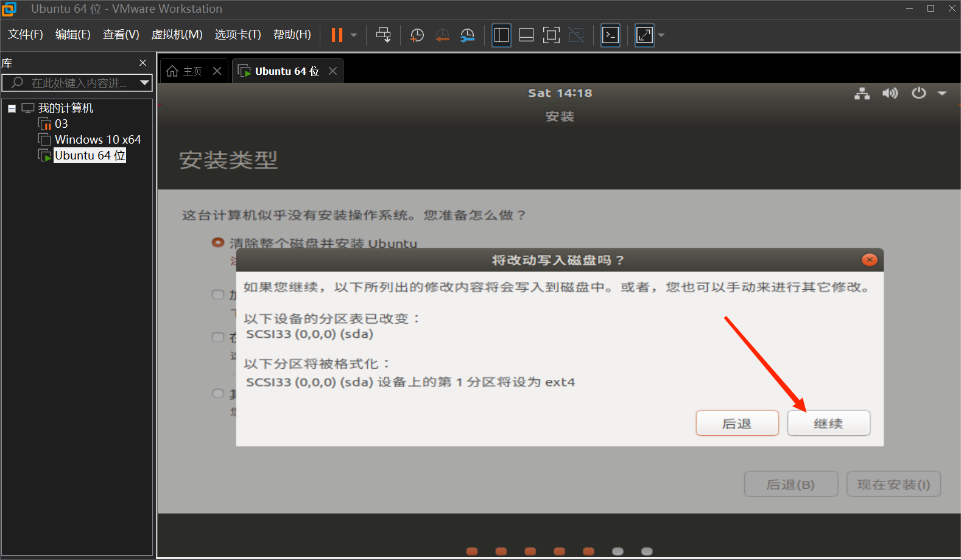Close the 库 library panel

143,63
